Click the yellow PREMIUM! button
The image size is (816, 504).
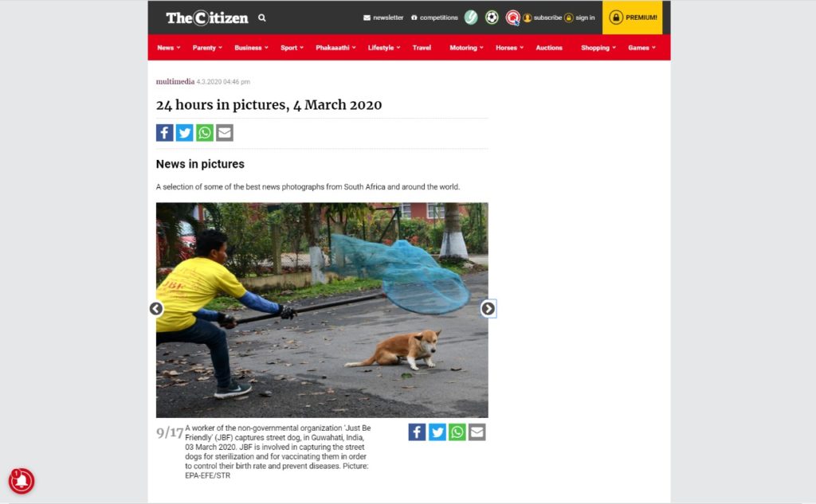[x=632, y=18]
